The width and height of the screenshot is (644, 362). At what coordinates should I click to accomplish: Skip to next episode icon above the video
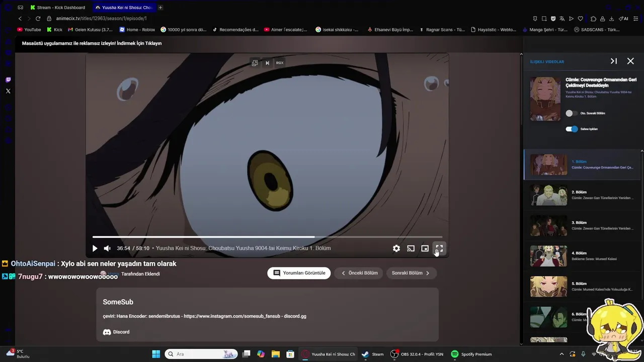click(x=267, y=63)
